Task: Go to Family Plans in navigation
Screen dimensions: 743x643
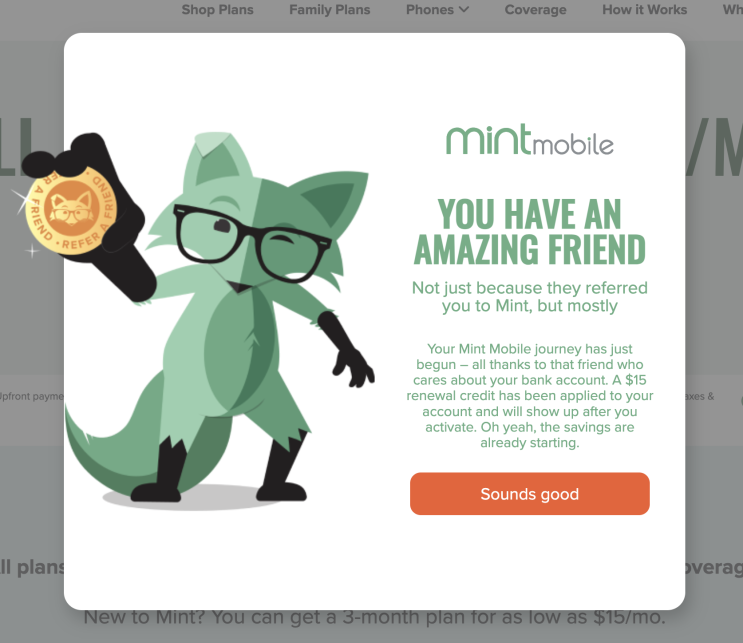Action: [330, 9]
